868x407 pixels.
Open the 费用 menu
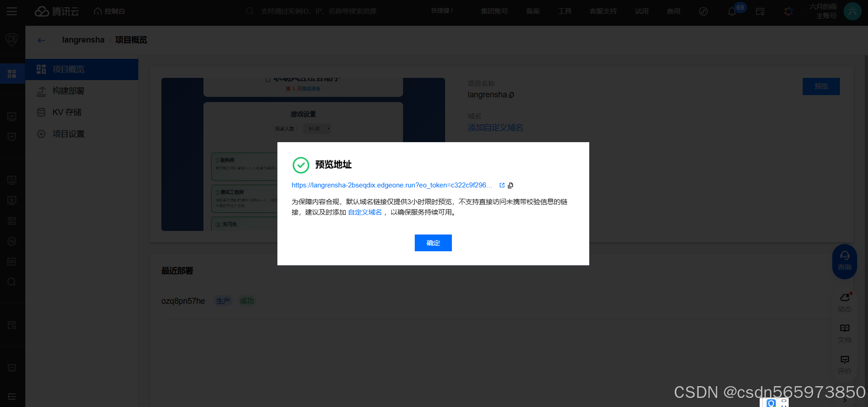pyautogui.click(x=673, y=11)
